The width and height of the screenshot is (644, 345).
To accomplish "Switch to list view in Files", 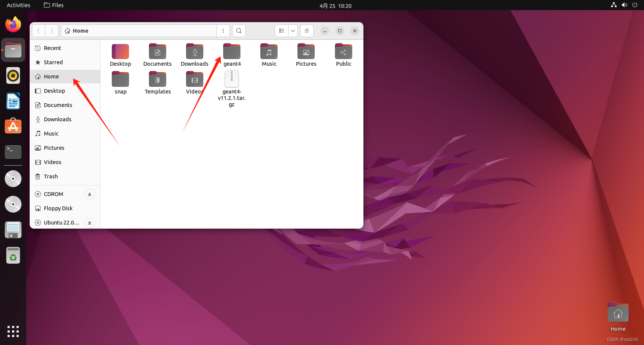I will (x=282, y=30).
